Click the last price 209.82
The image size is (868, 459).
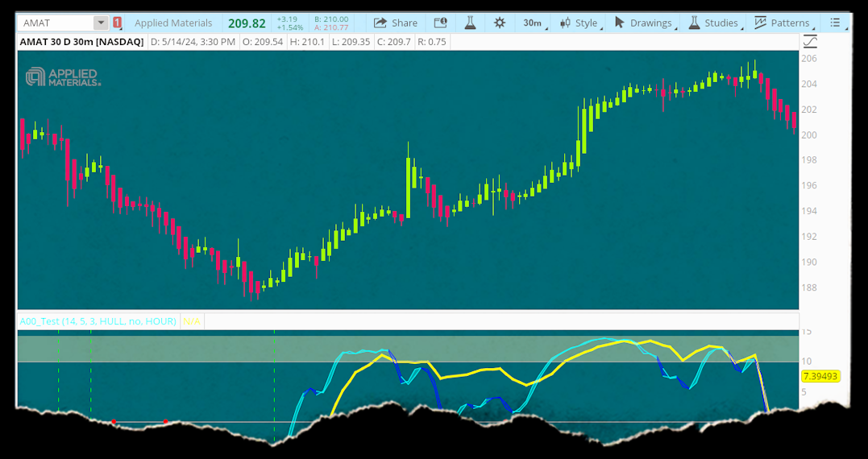(x=247, y=23)
